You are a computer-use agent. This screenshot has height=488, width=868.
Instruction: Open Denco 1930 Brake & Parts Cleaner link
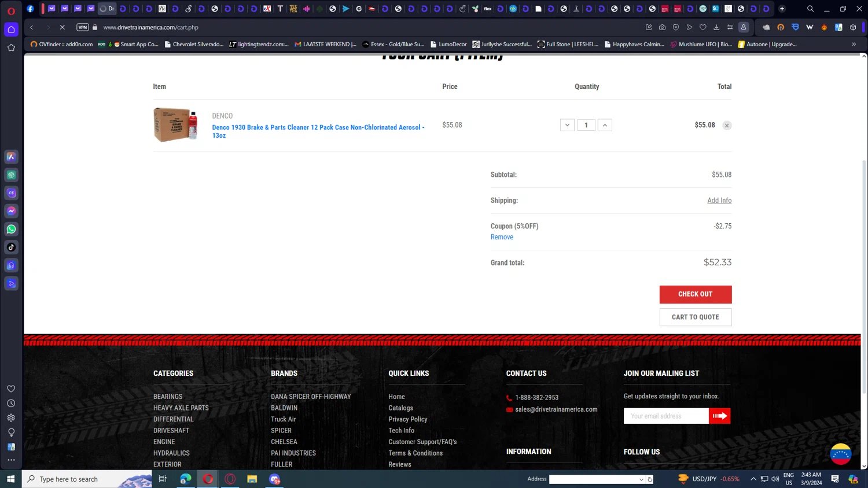point(318,131)
